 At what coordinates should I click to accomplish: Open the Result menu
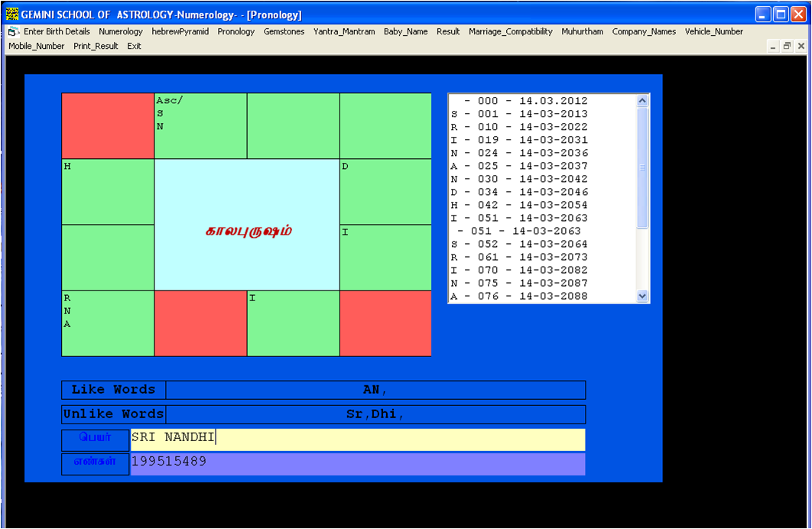[x=448, y=31]
